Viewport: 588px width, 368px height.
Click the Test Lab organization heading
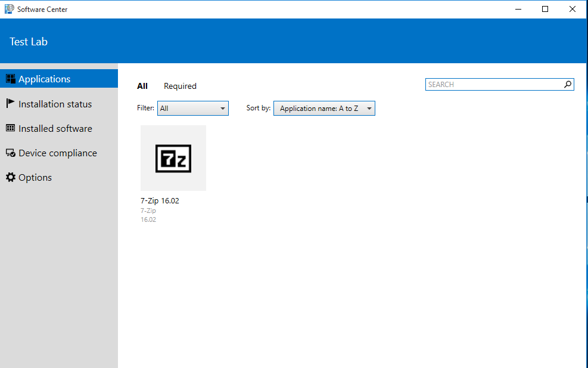coord(29,42)
